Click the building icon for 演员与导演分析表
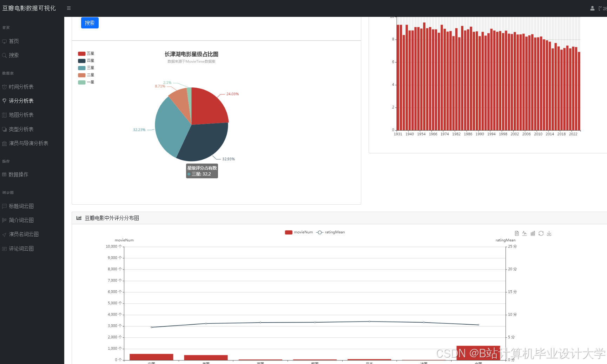The height and width of the screenshot is (364, 607). click(5, 143)
